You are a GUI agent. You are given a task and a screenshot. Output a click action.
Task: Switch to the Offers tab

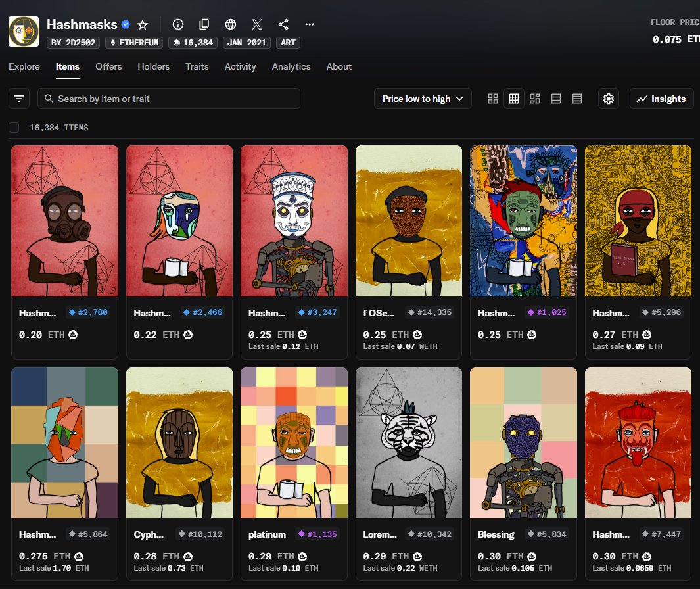pos(108,66)
